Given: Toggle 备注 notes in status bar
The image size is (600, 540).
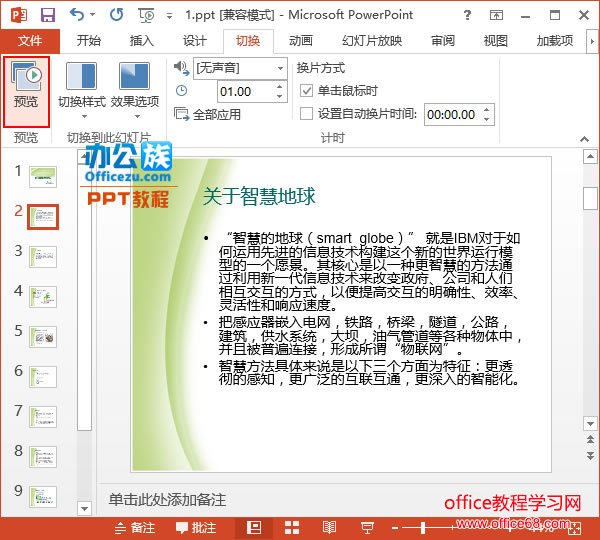Looking at the screenshot, I should (x=135, y=528).
